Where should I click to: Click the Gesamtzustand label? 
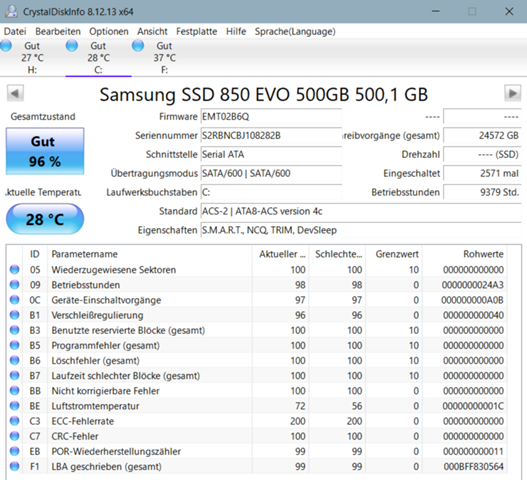(43, 117)
